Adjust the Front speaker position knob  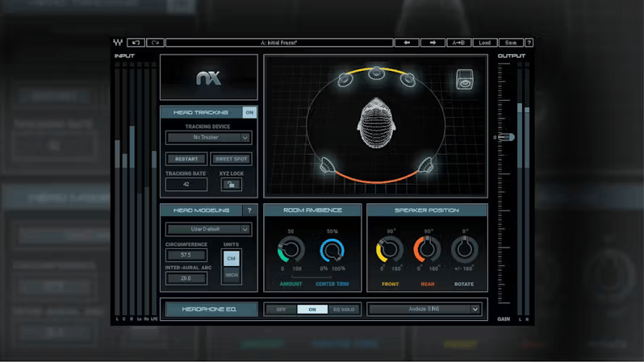pyautogui.click(x=389, y=249)
